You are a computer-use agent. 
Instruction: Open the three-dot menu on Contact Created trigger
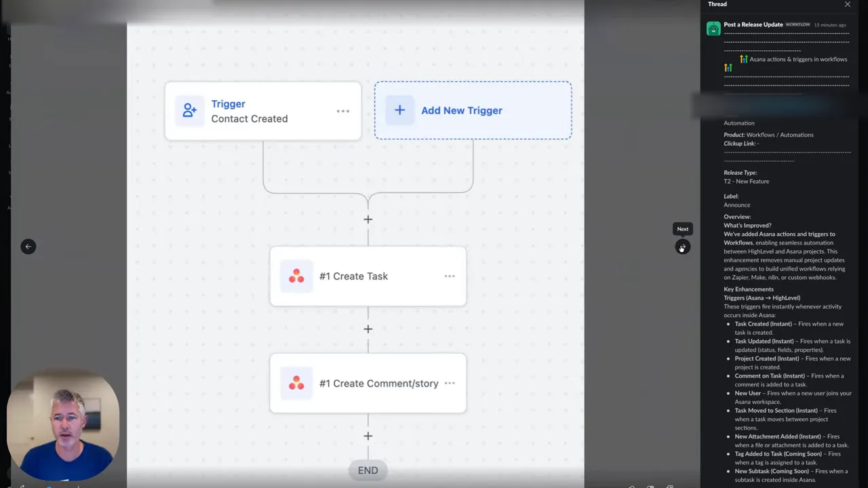coord(343,111)
